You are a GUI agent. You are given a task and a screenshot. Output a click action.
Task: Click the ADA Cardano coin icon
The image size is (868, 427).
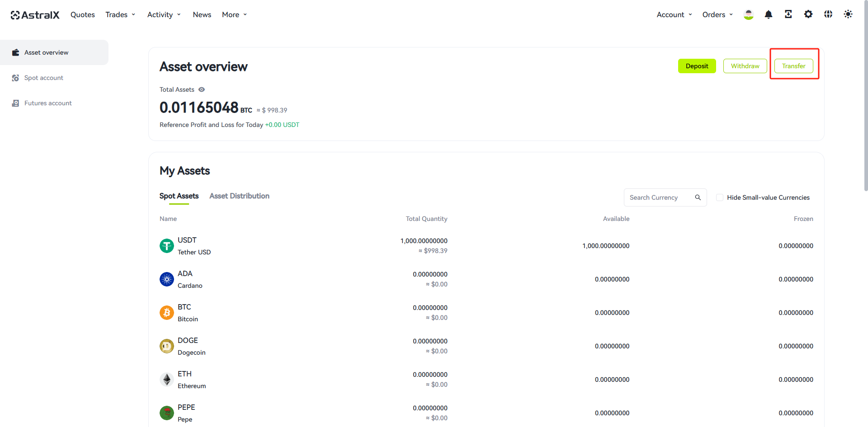click(167, 279)
